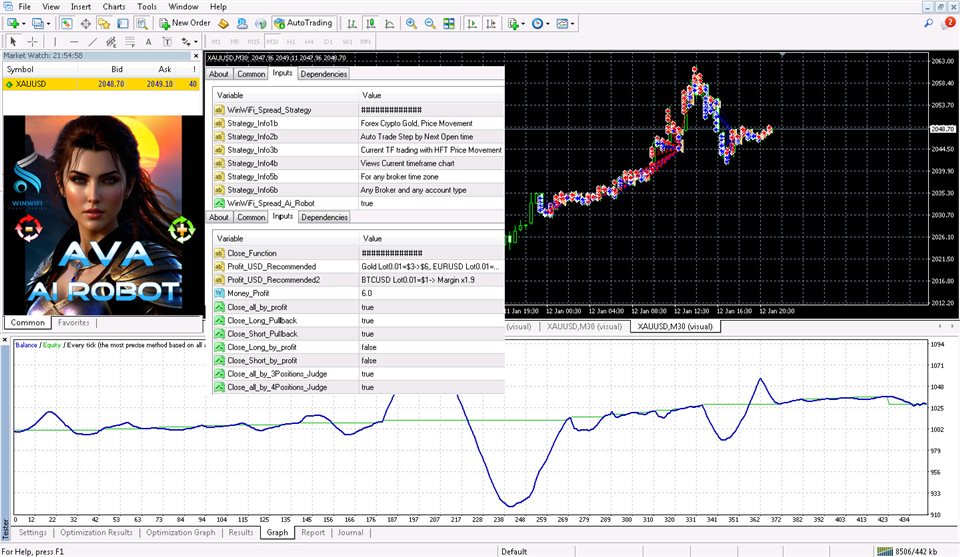This screenshot has height=557, width=960.
Task: Draw a horizontal line tool
Action: 73,42
